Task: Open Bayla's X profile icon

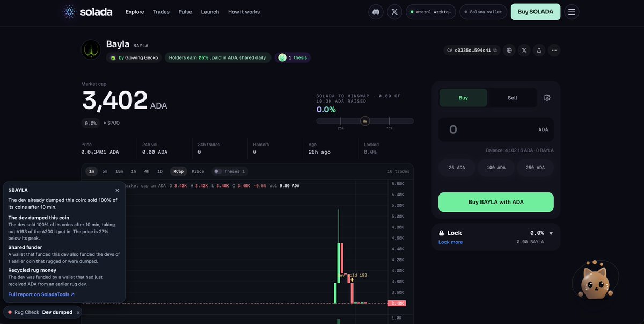Action: (524, 50)
